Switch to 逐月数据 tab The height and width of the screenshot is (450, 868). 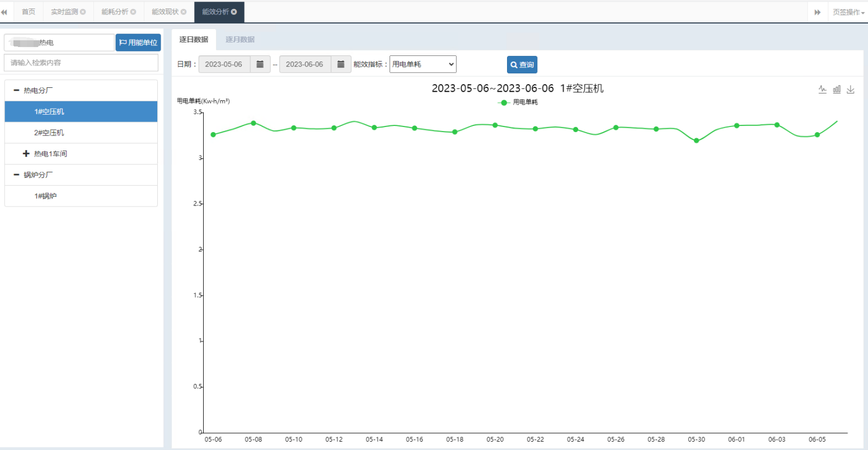tap(240, 39)
